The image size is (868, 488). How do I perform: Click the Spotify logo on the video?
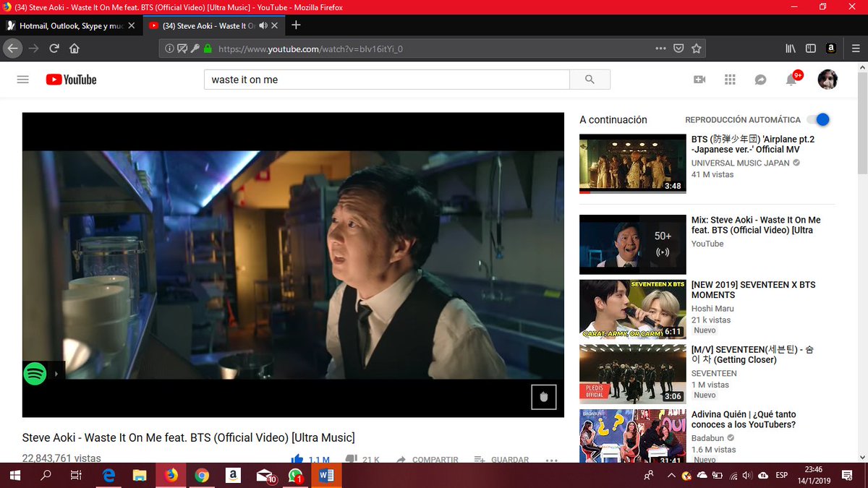[x=35, y=374]
